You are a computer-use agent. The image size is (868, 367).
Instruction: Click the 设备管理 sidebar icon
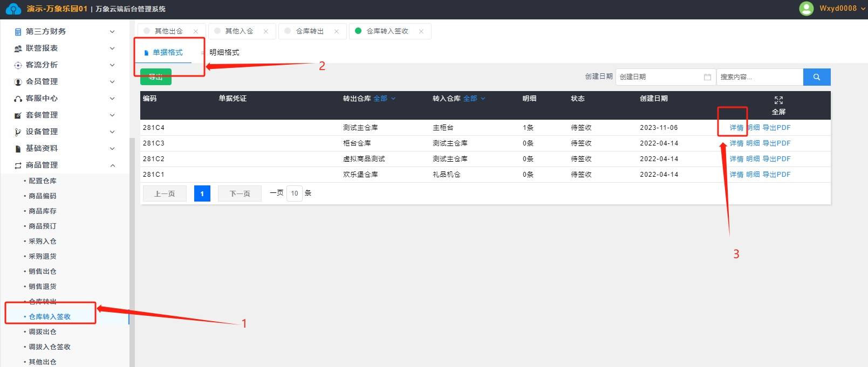click(18, 132)
